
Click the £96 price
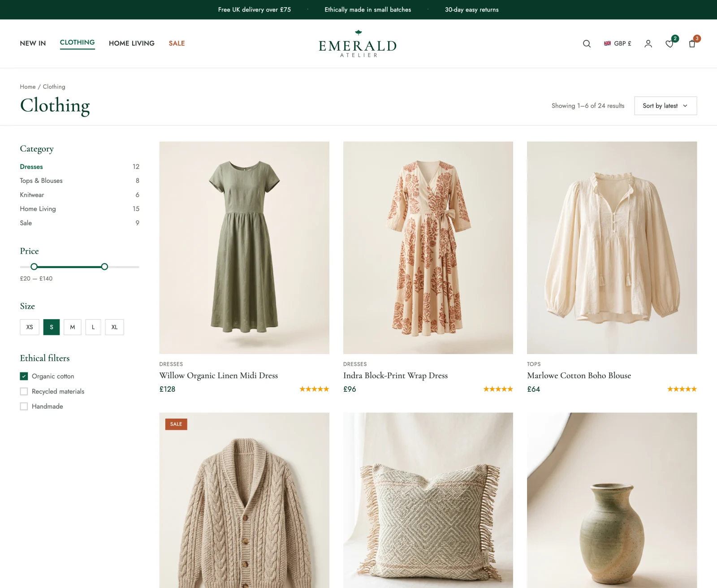coord(350,389)
